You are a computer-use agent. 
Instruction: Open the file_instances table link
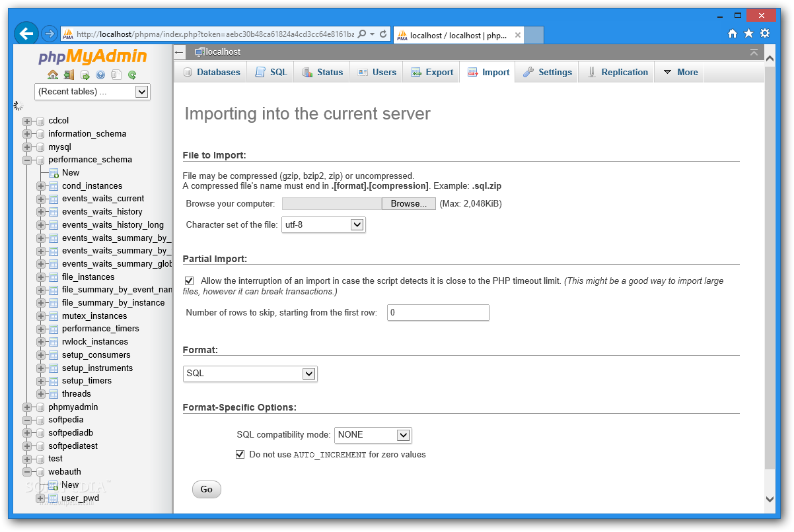point(89,277)
